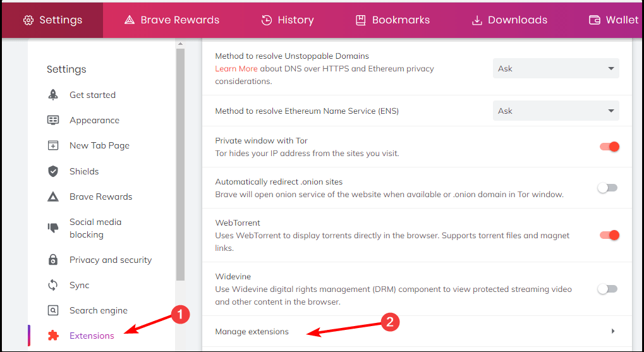Open Manage extensions

tap(416, 331)
